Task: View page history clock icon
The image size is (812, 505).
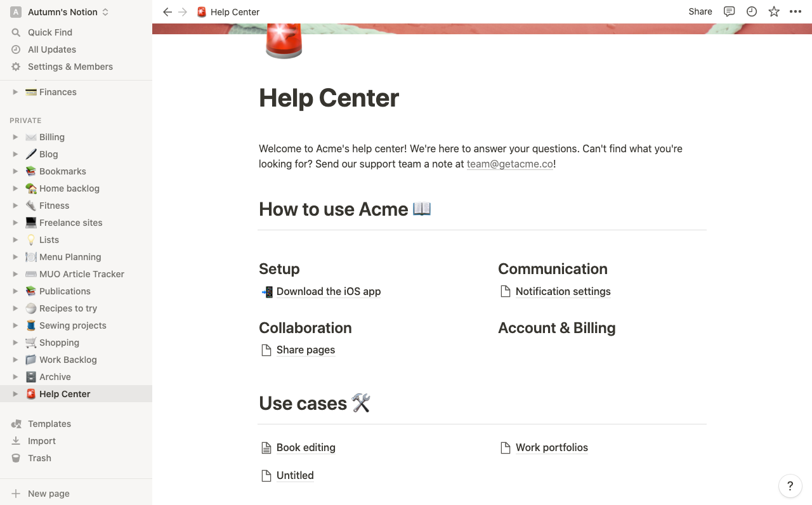Action: click(x=752, y=11)
